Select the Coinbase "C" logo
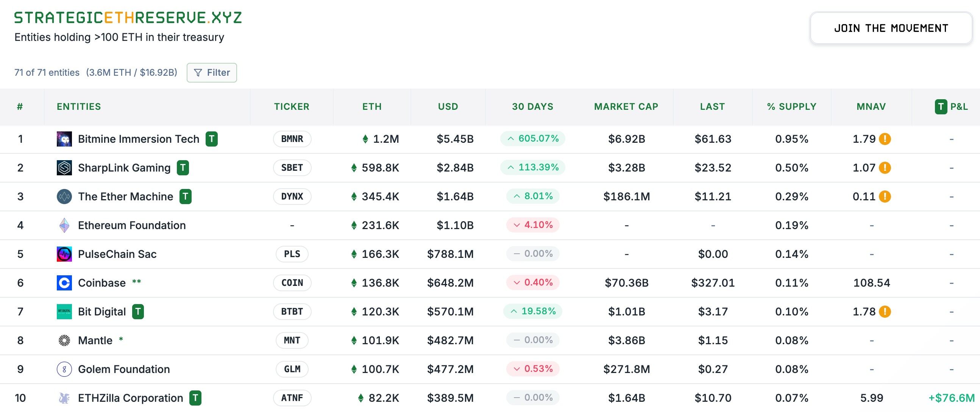Viewport: 980px width, 412px height. (x=65, y=282)
